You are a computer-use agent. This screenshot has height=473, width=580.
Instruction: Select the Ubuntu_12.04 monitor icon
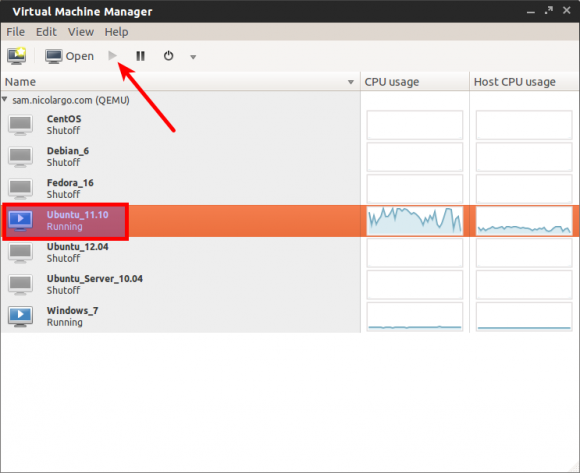[x=20, y=253]
